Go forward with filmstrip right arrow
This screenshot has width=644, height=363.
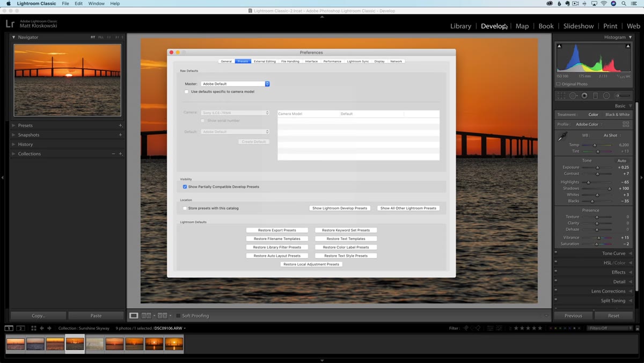49,328
